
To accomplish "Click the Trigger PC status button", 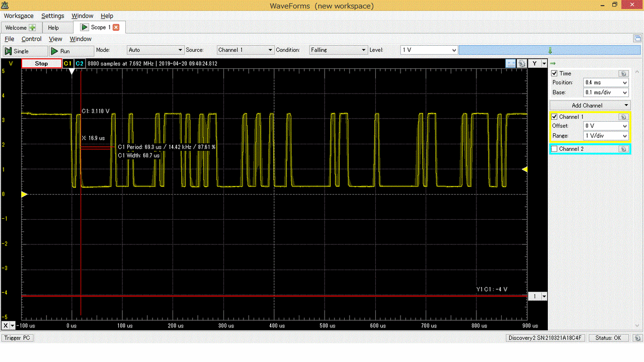I will pos(18,338).
